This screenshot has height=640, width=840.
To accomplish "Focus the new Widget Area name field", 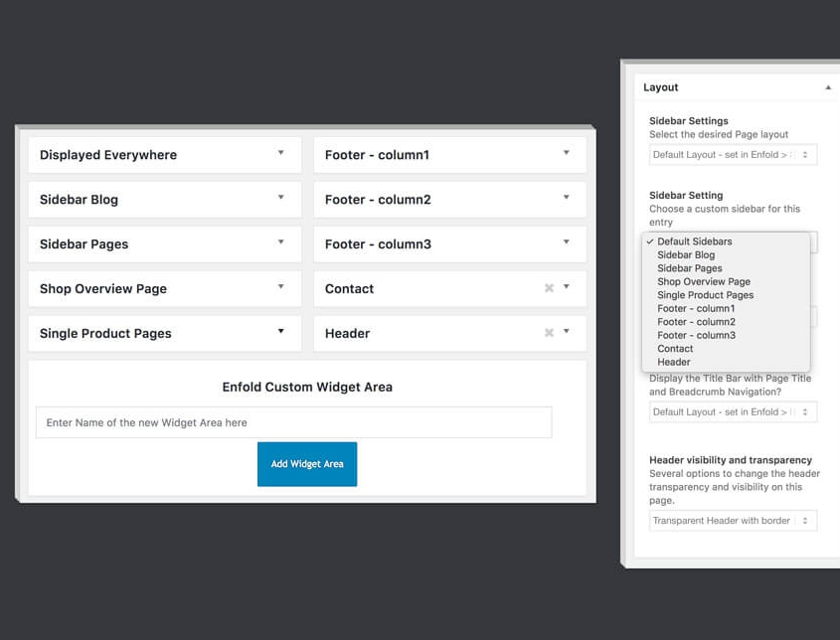I will [293, 422].
